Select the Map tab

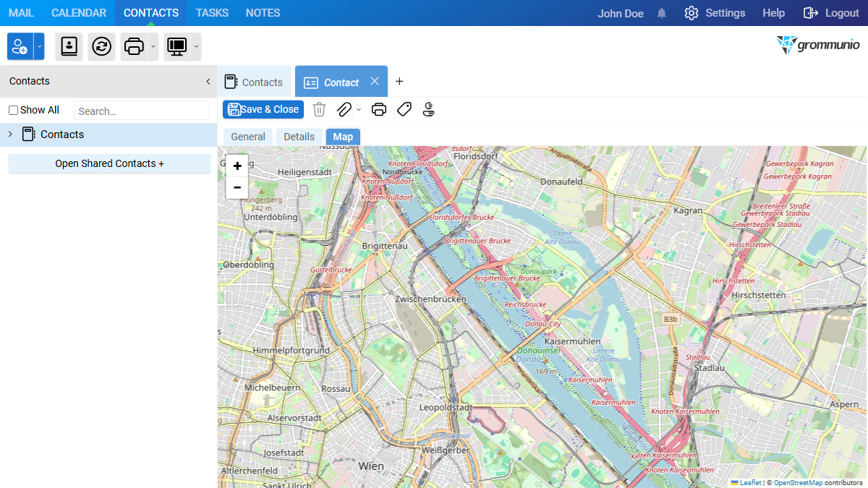[x=343, y=137]
